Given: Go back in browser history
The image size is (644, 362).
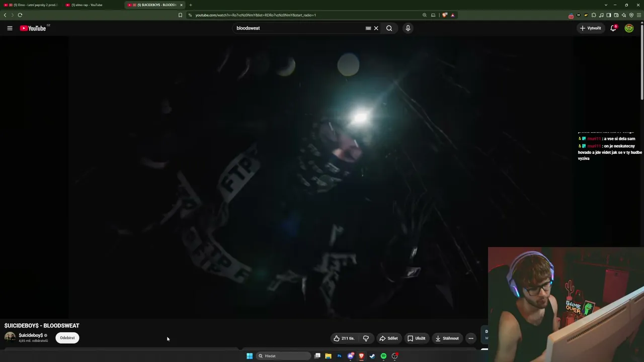Looking at the screenshot, I should (x=5, y=15).
